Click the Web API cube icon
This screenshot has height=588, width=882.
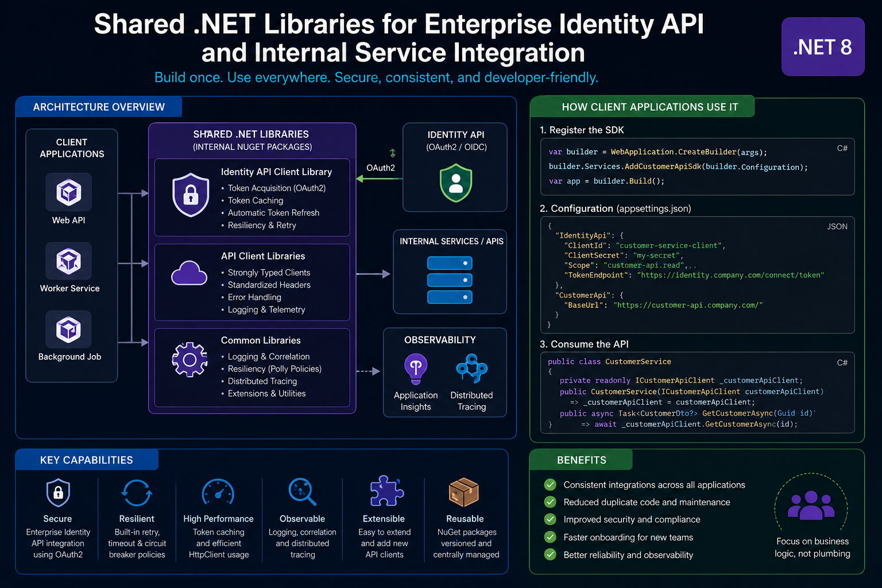68,192
